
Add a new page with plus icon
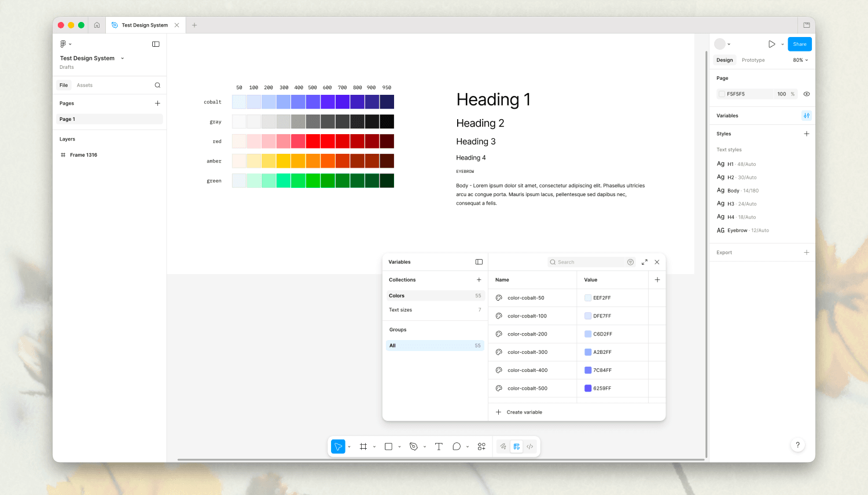(x=157, y=103)
